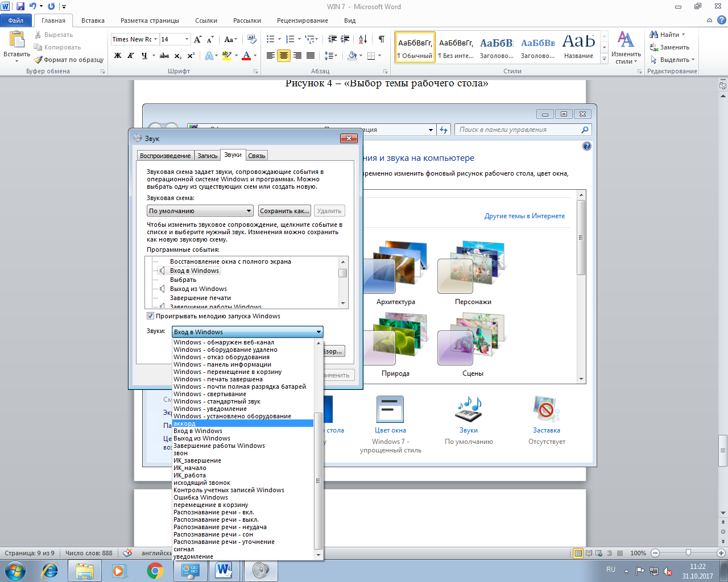Click the Change Styles (Изменить стили) icon

point(626,39)
